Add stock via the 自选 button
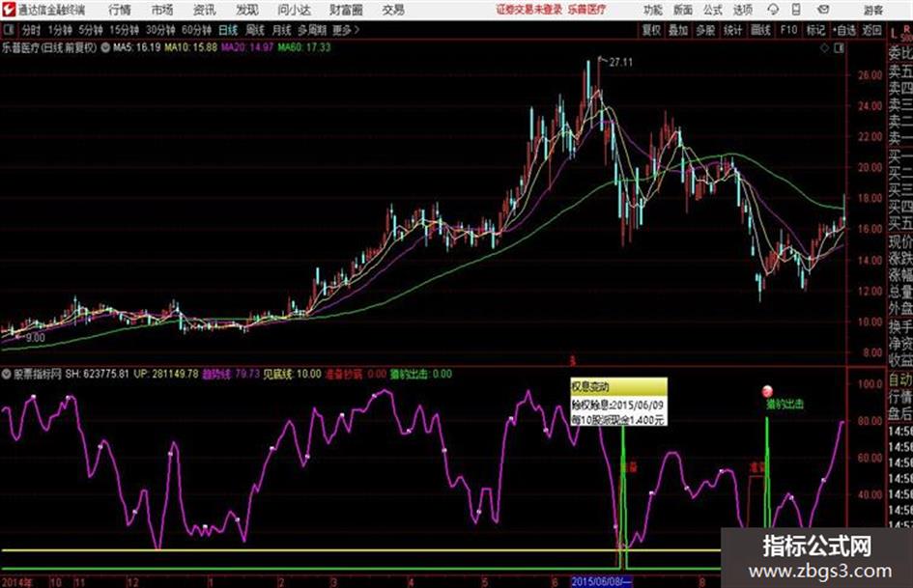 point(843,30)
